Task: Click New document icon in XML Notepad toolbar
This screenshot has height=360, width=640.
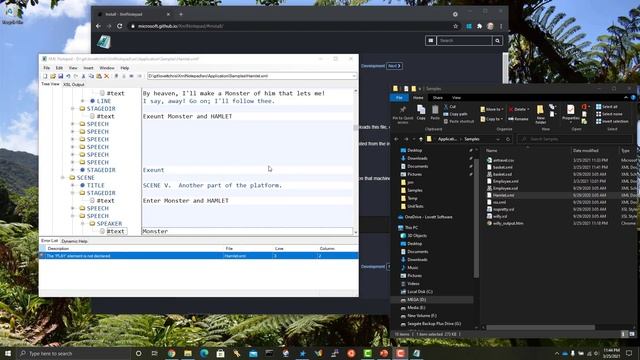Action: pos(45,76)
